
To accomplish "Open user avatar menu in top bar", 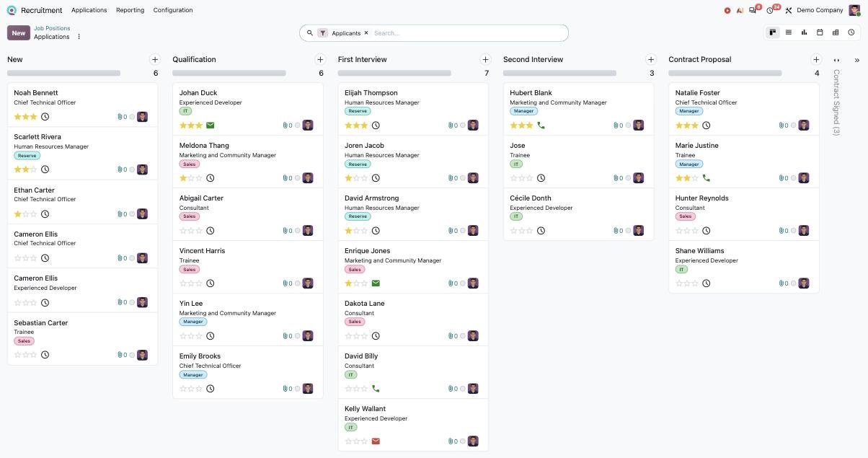I will coord(855,10).
